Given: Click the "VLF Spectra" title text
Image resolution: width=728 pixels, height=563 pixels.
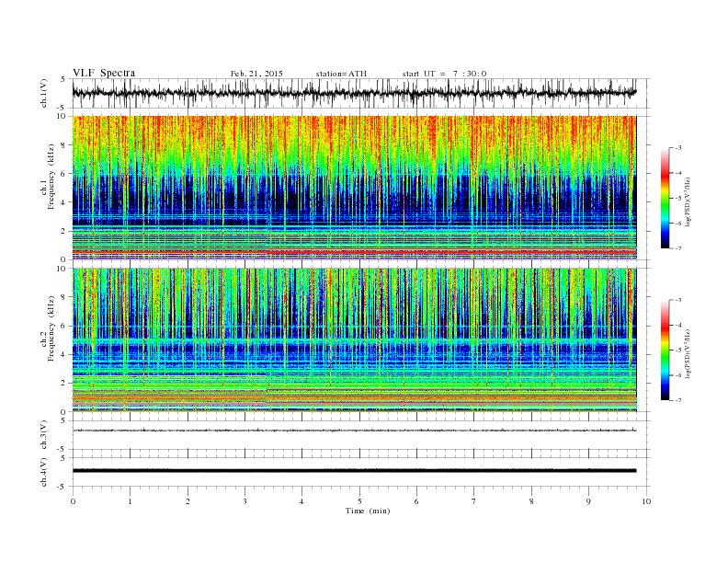Looking at the screenshot, I should [x=104, y=73].
